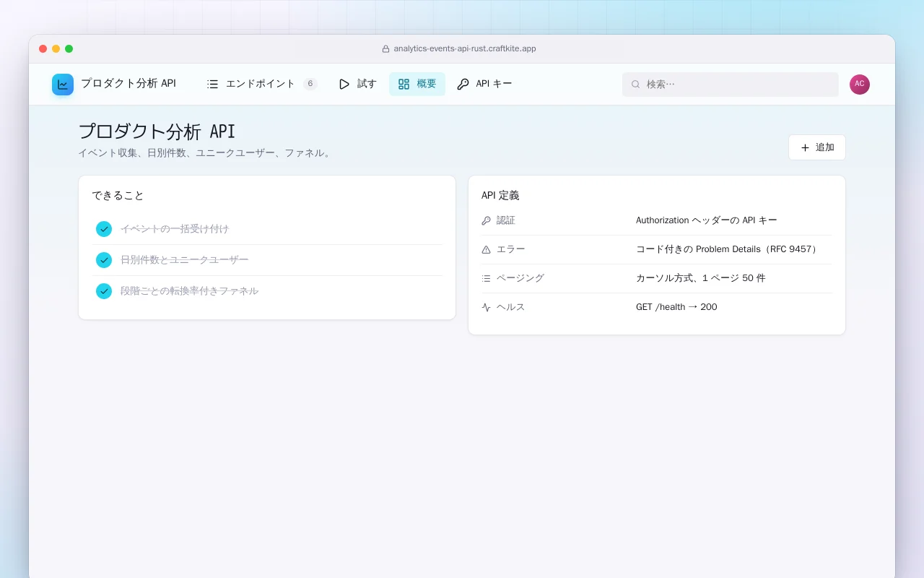Click the pulse icon beside ヘルス
The width and height of the screenshot is (924, 578).
click(x=486, y=308)
